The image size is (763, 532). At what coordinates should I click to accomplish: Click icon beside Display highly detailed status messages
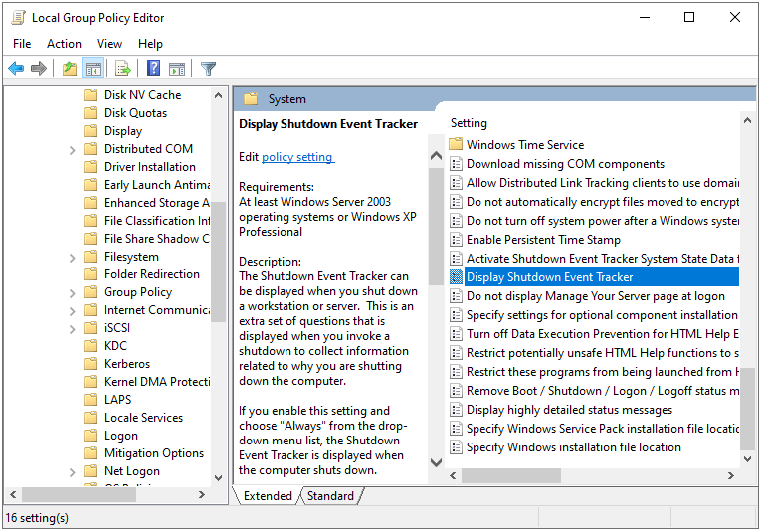pyautogui.click(x=456, y=410)
